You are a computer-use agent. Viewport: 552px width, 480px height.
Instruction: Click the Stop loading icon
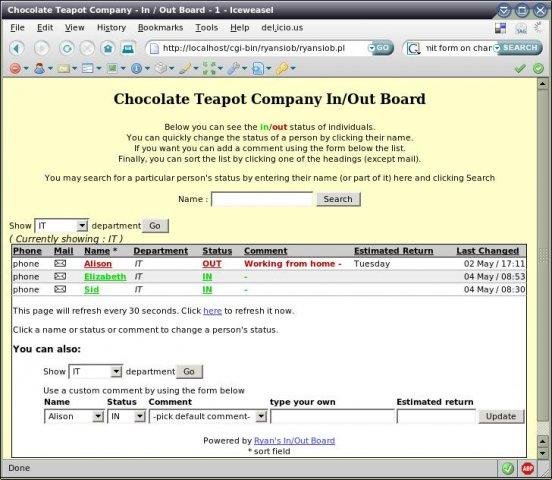(87, 48)
